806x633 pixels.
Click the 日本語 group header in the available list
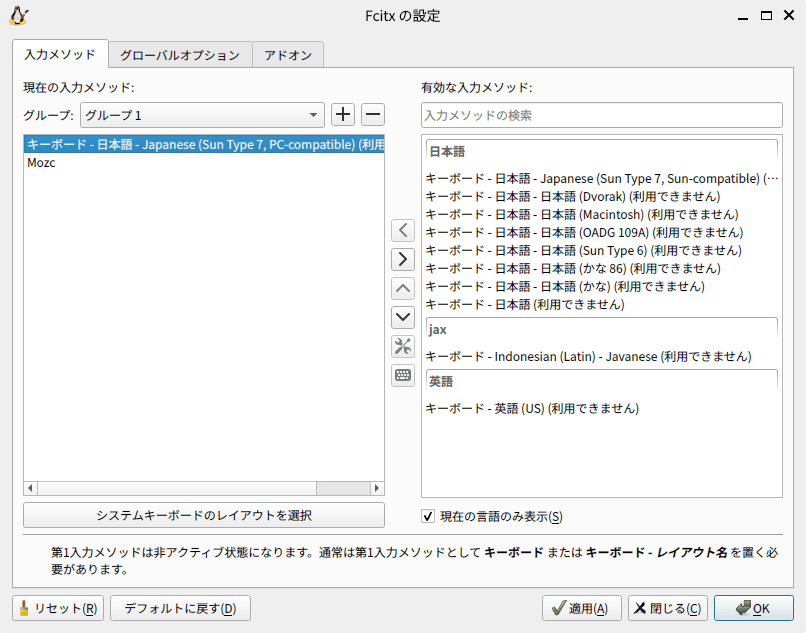click(x=601, y=152)
